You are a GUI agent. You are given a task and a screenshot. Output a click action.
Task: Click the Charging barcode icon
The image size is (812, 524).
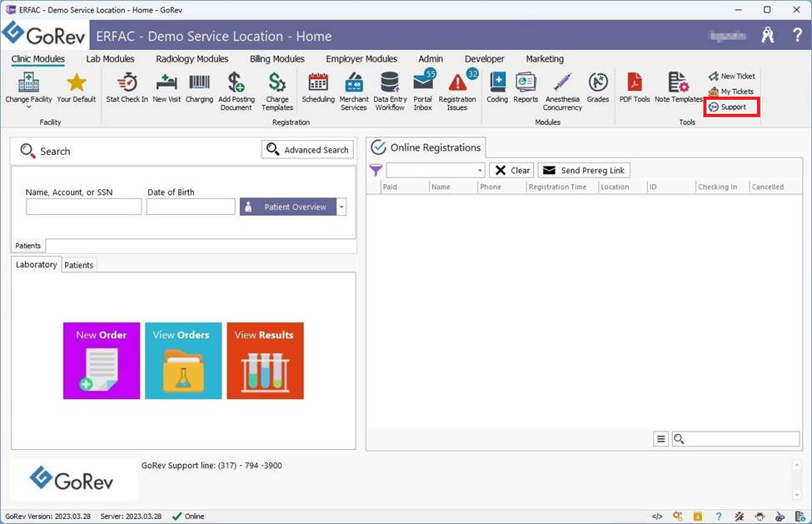199,88
